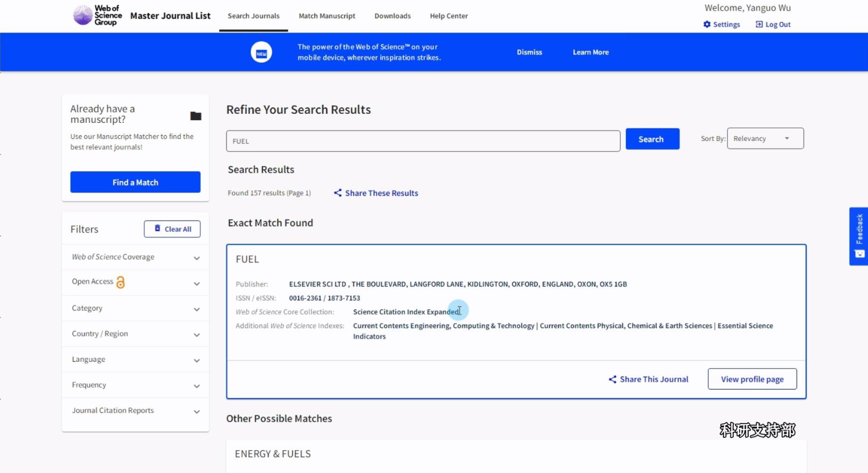Screen dimensions: 868x473
Task: Click the View profile page button
Action: [x=752, y=379]
